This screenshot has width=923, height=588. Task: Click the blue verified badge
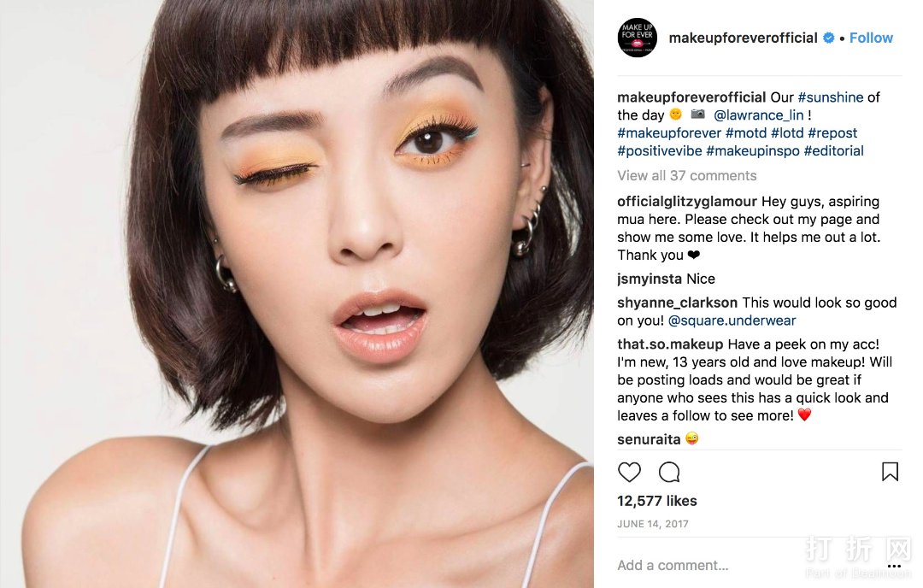coord(828,38)
